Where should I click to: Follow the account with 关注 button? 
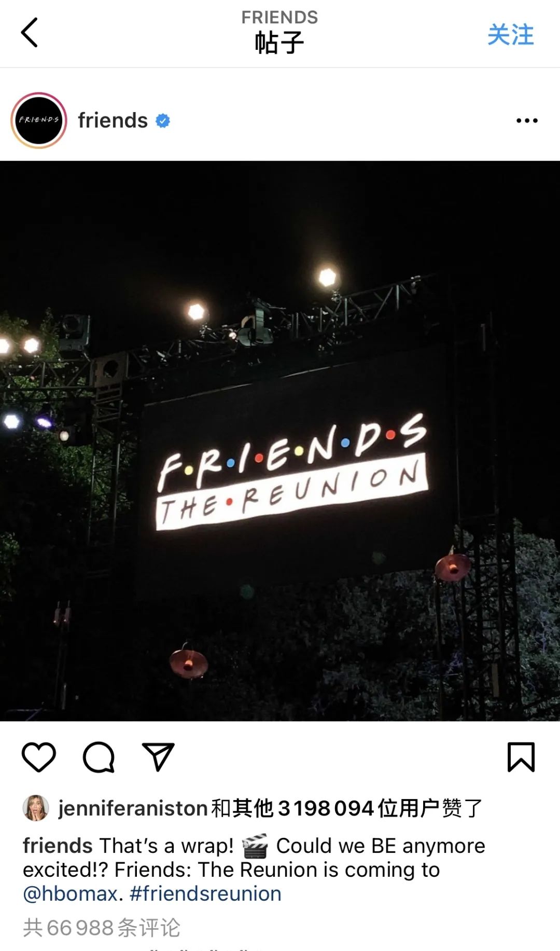510,35
